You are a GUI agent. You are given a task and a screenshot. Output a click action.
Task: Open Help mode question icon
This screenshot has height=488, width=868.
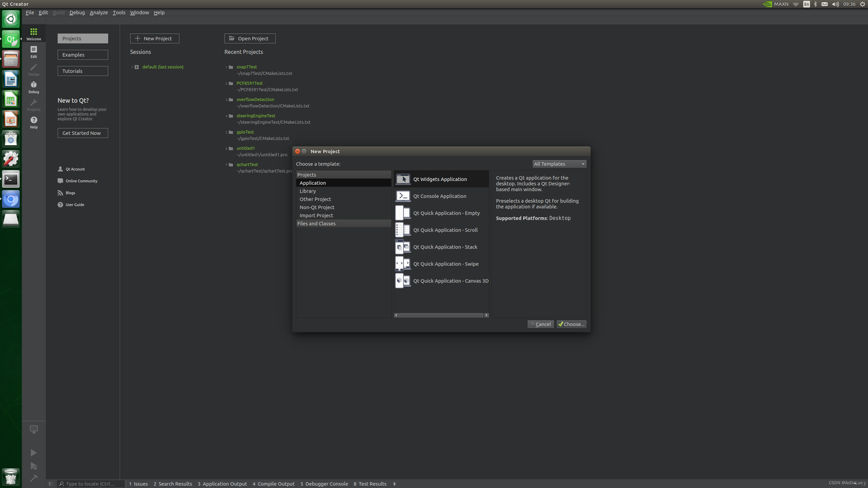[x=34, y=123]
